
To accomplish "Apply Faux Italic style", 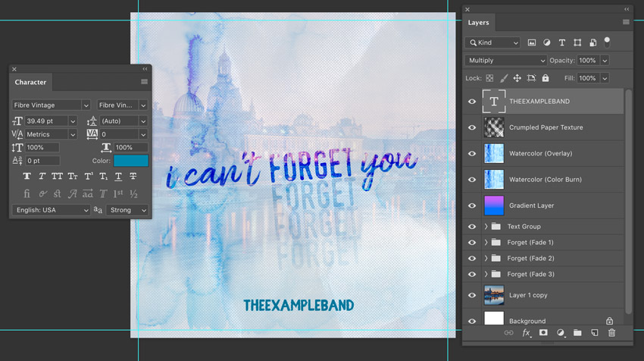I will [x=42, y=177].
